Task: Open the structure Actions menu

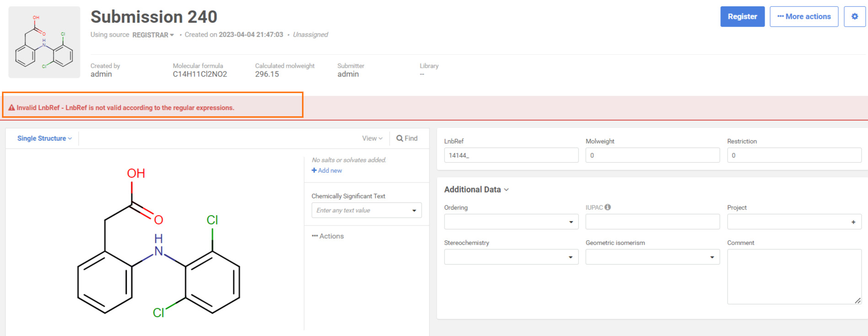Action: tap(327, 236)
